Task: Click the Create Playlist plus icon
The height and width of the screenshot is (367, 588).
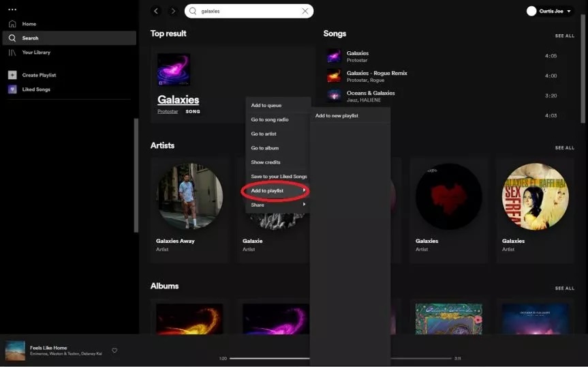Action: tap(12, 75)
